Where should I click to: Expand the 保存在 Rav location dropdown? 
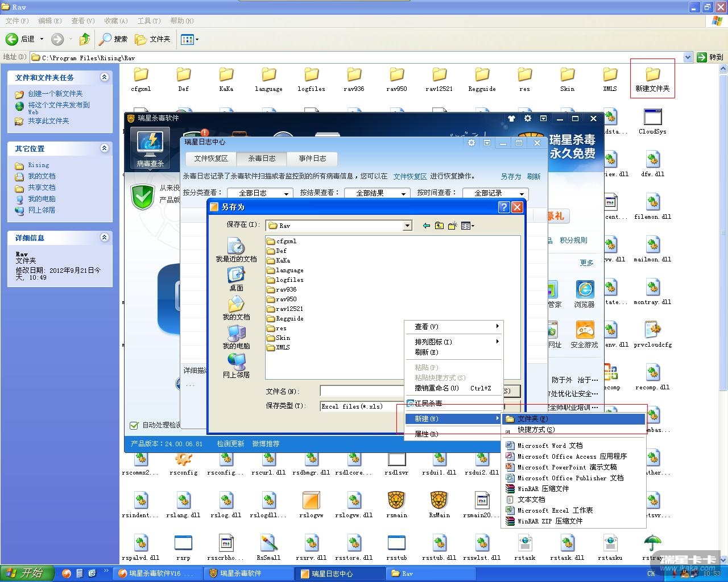(x=407, y=226)
